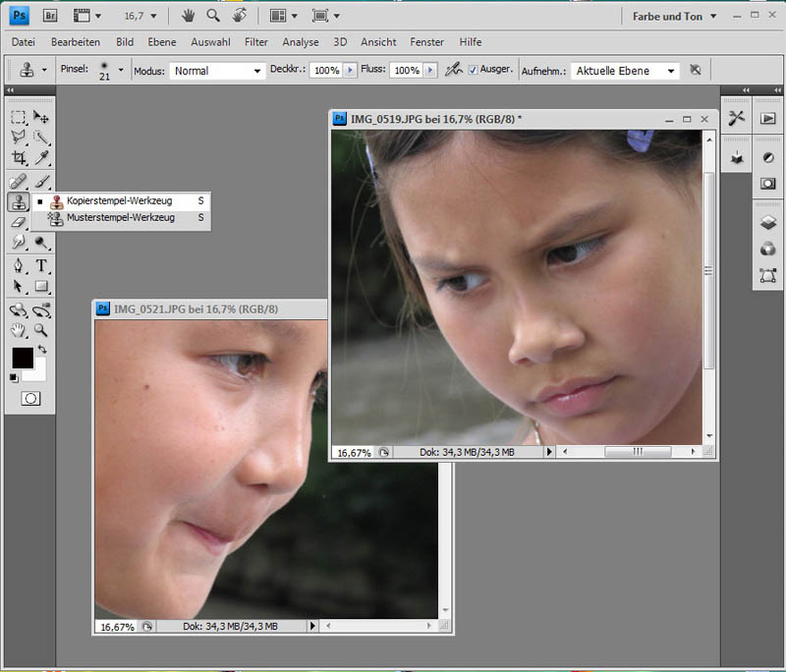
Task: Pick the Text tool
Action: pyautogui.click(x=42, y=265)
